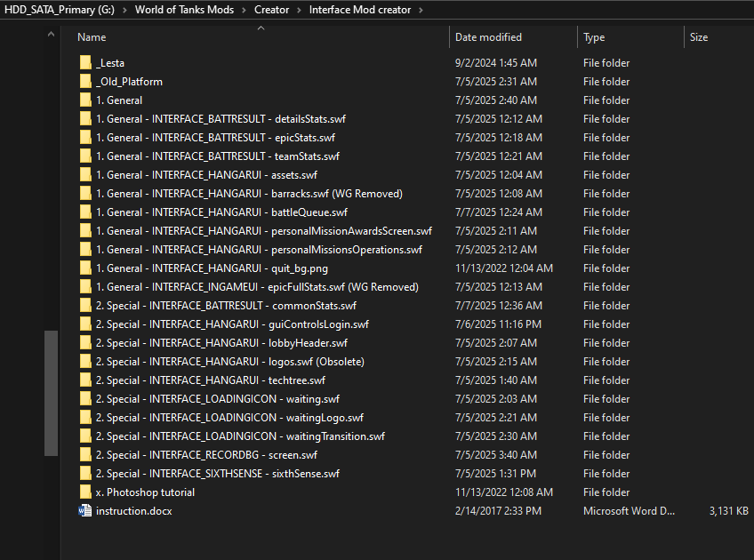This screenshot has height=560, width=754.
Task: Select the waitingLogo.swf folder icon
Action: click(x=85, y=418)
